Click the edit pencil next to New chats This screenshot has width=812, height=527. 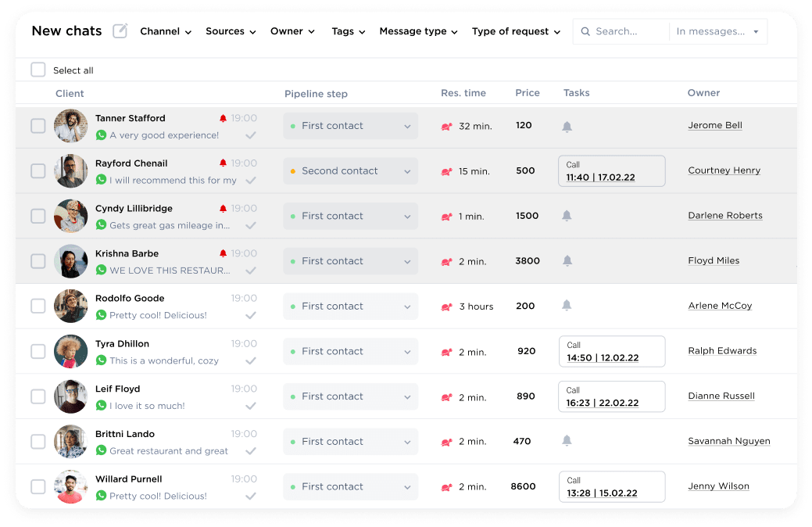coord(120,30)
